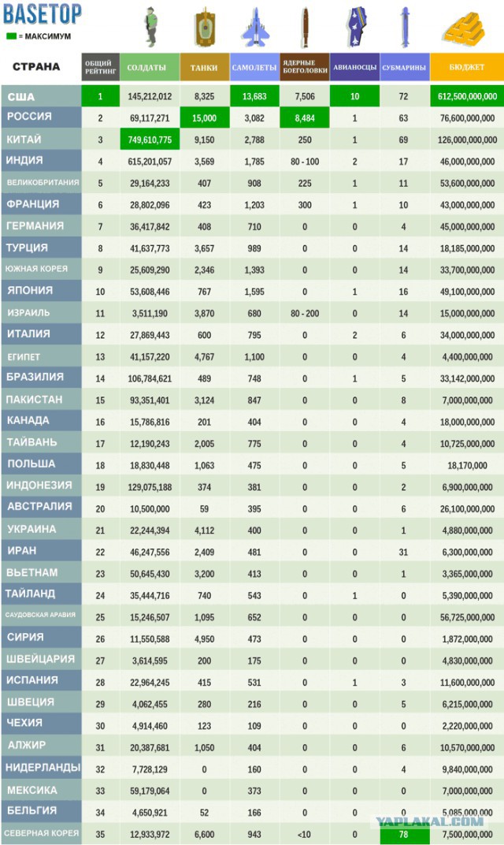
Task: Click the soldier icon above Солдаты column
Action: (x=150, y=27)
